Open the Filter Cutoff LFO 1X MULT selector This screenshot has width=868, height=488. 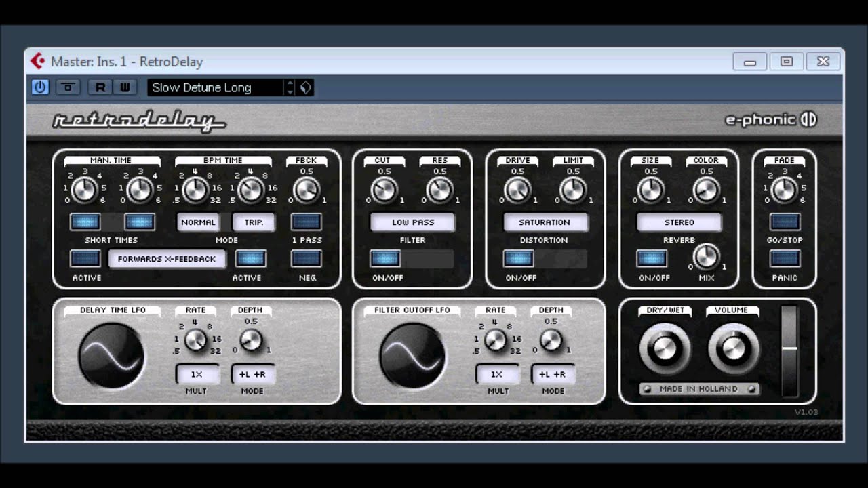click(x=497, y=374)
